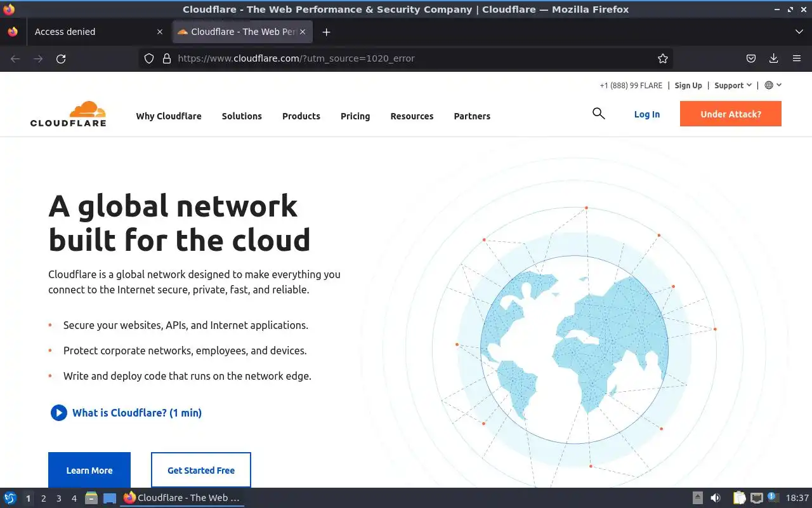Screen dimensions: 812x508
Task: Click the play icon for What is Cloudflare
Action: pos(58,413)
